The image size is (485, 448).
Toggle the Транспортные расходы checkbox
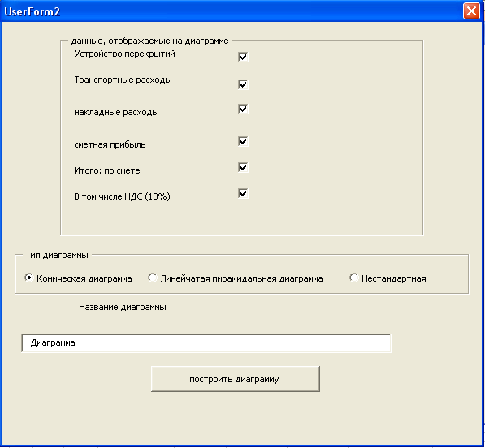[243, 84]
